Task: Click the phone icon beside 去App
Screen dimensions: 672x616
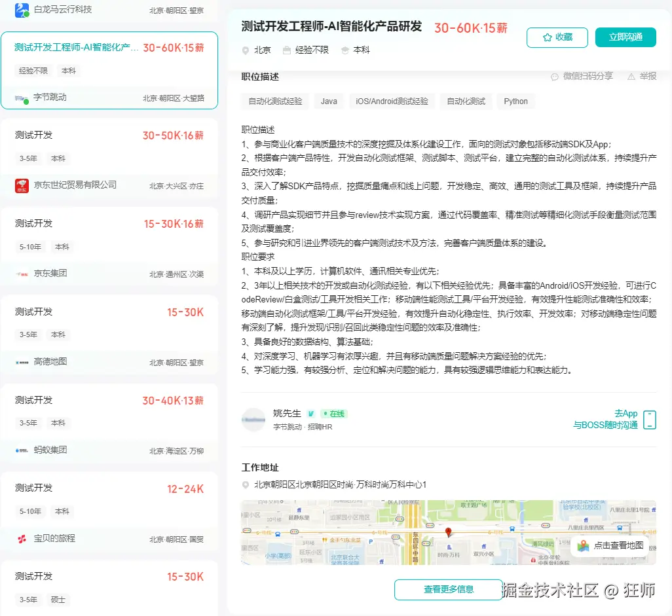Action: click(650, 420)
